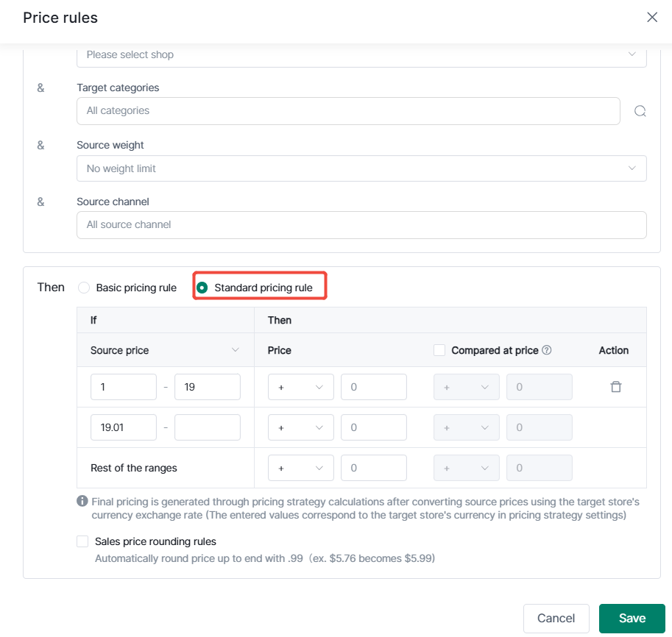Delete the 1-19 price range row
Image resolution: width=672 pixels, height=637 pixels.
click(x=616, y=387)
